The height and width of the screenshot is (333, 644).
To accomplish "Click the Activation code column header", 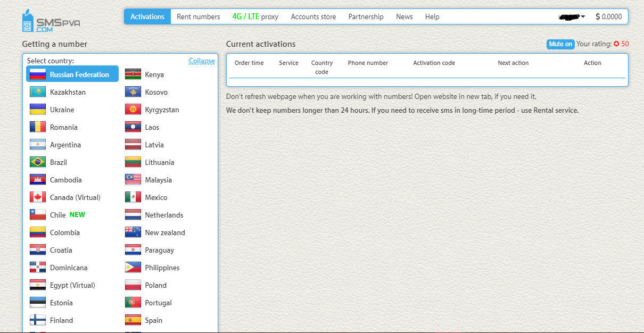I will (x=434, y=63).
